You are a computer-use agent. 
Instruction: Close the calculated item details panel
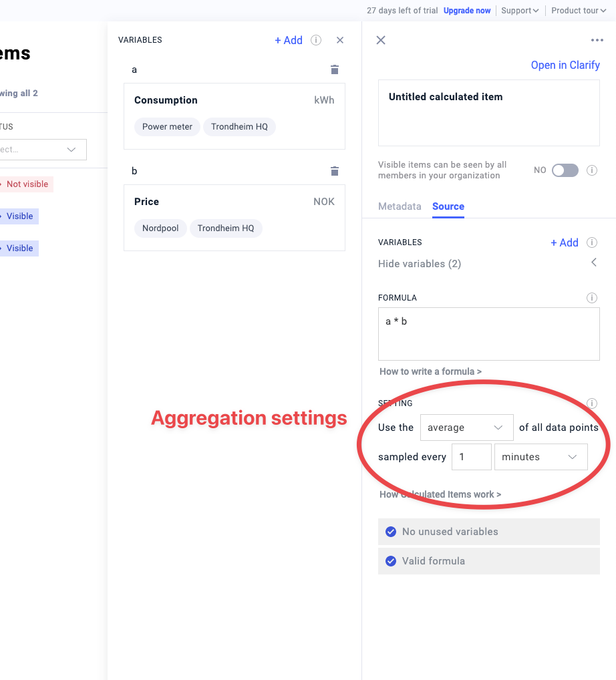[x=381, y=40]
